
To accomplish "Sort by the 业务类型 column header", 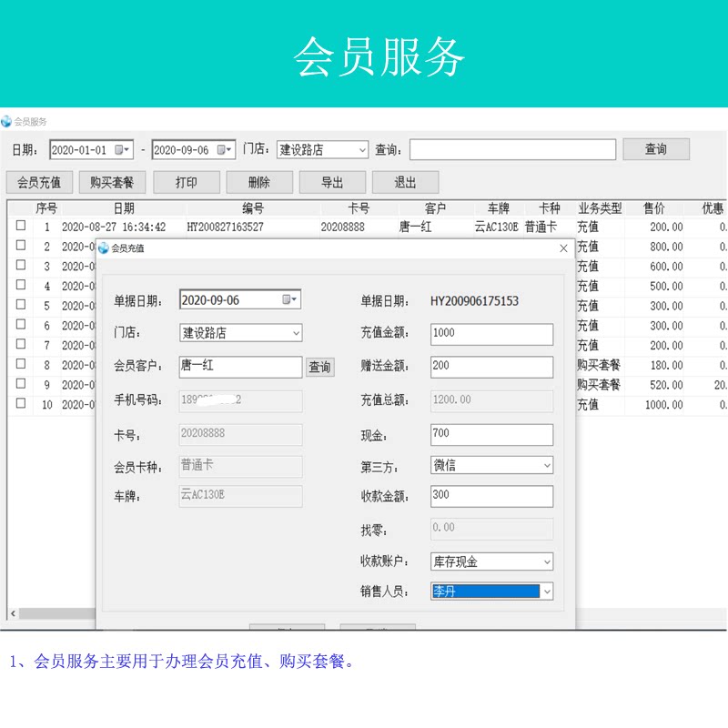I will pyautogui.click(x=600, y=208).
